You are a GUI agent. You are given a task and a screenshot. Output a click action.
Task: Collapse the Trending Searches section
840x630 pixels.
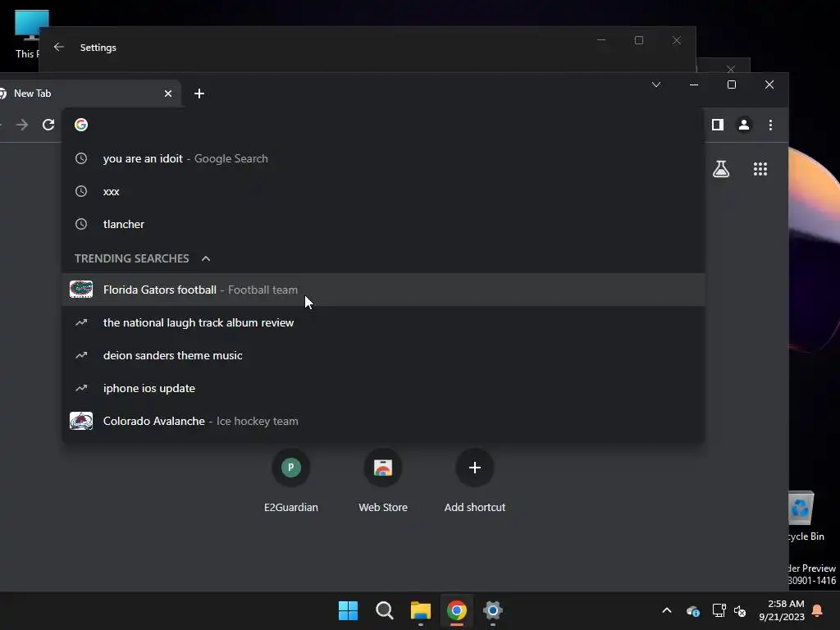pos(206,258)
